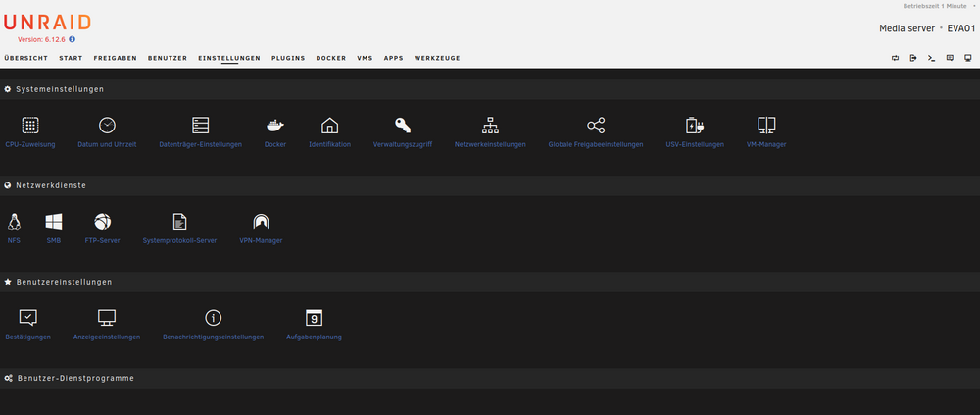980x415 pixels.
Task: Open the Apps tab
Action: pyautogui.click(x=394, y=58)
